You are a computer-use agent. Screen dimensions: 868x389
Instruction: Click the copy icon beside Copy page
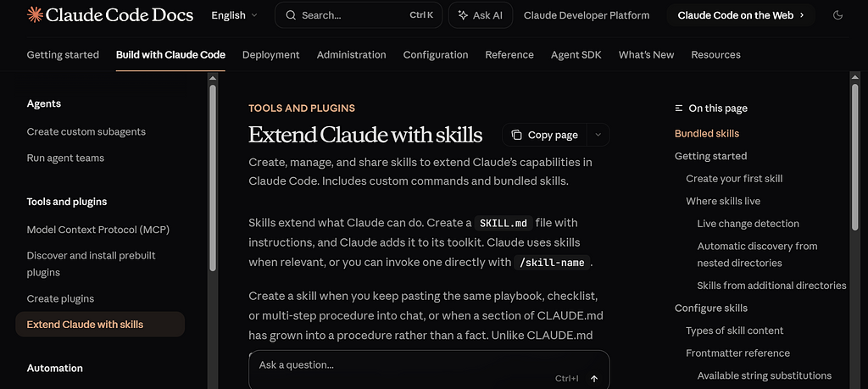516,135
